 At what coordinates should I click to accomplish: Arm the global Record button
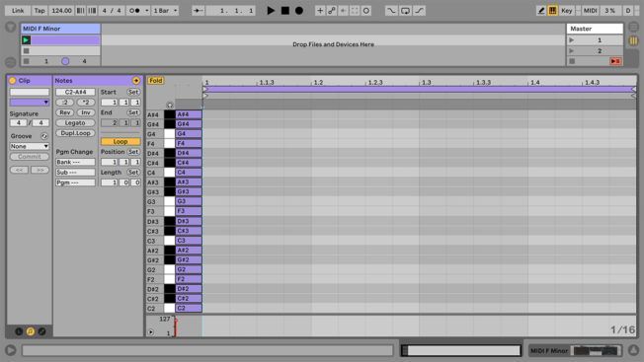[x=299, y=11]
